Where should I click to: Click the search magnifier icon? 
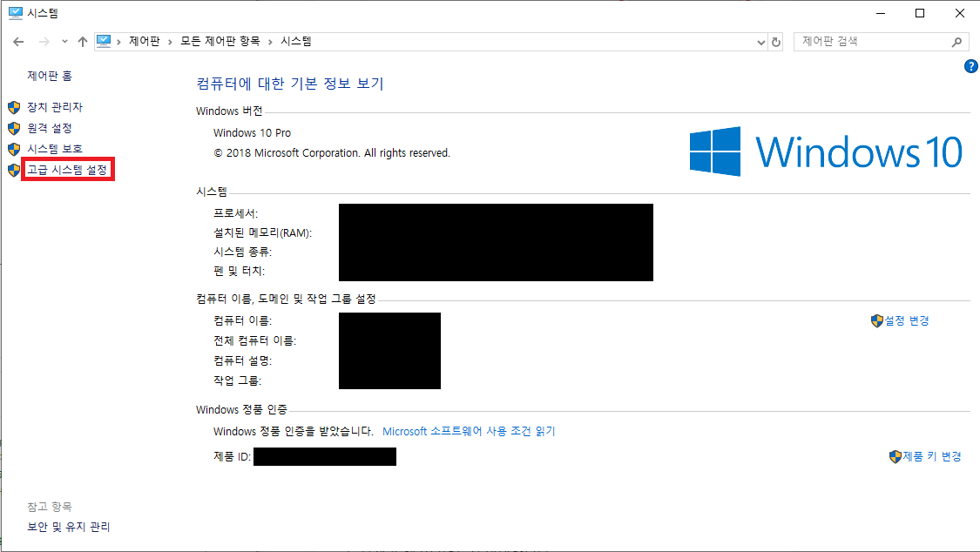[956, 42]
